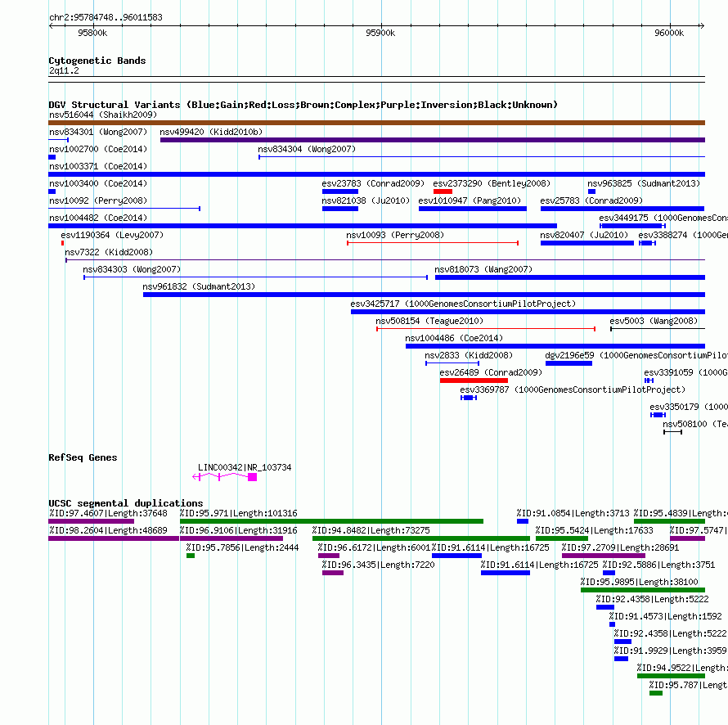Select %ID:94.8482 Length:73275 green bar
This screenshot has height=725, width=728.
tap(421, 538)
